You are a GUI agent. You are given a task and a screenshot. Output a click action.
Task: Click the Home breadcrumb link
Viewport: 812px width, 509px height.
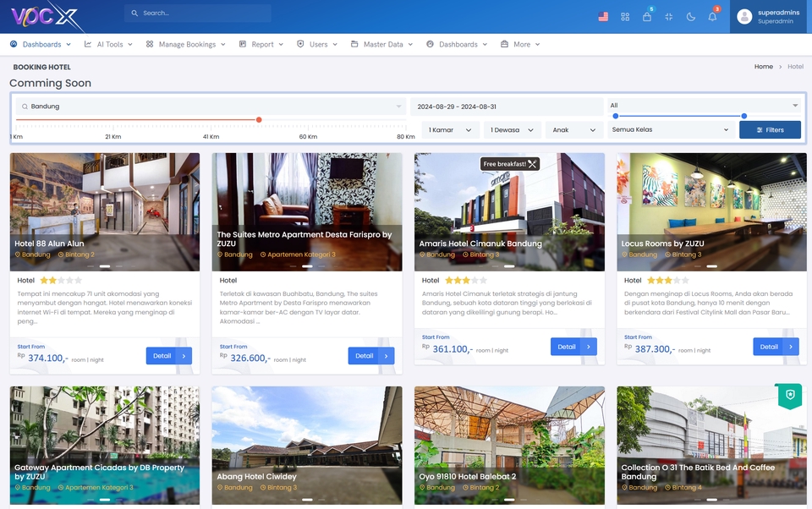click(763, 67)
